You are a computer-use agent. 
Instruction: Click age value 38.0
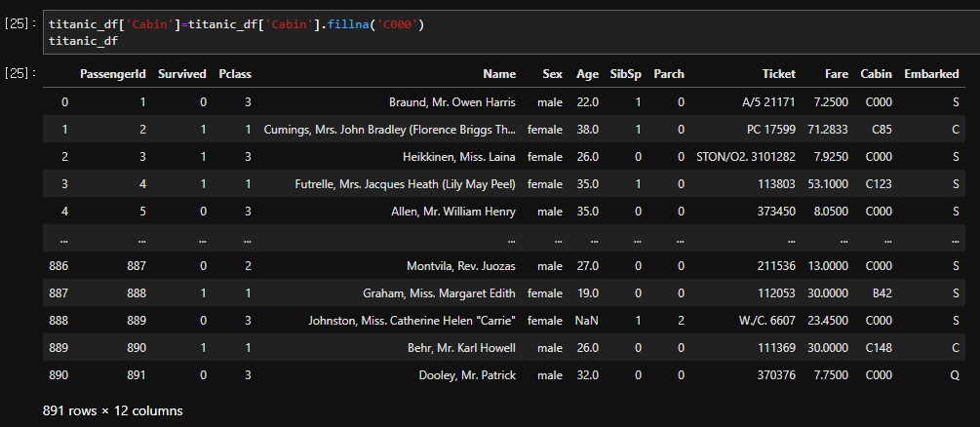(587, 130)
